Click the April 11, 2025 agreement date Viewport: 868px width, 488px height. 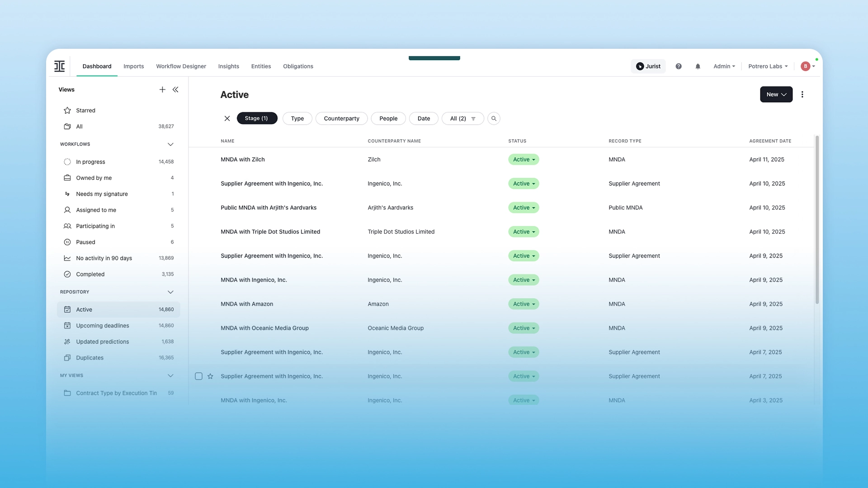coord(767,160)
